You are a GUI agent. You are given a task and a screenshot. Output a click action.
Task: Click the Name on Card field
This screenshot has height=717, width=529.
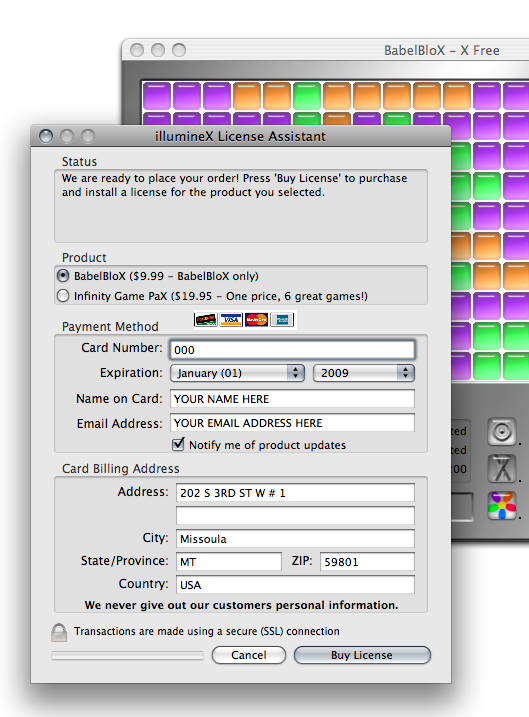point(292,399)
